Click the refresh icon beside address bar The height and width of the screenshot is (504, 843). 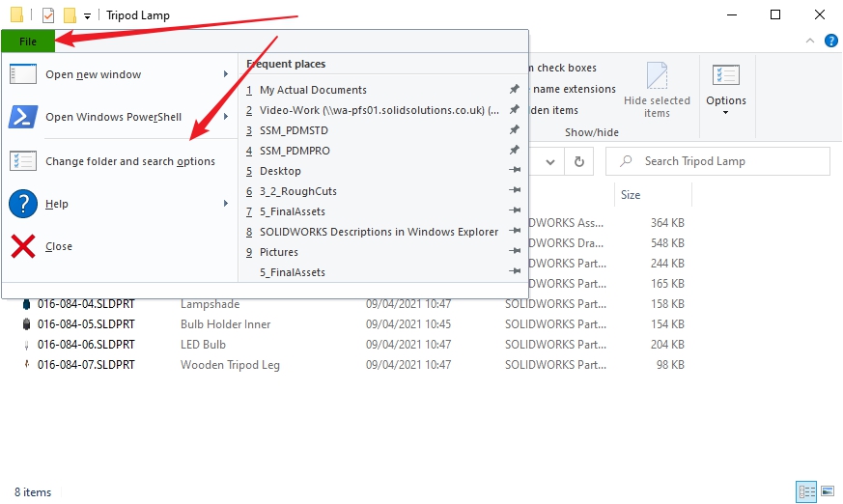(578, 161)
